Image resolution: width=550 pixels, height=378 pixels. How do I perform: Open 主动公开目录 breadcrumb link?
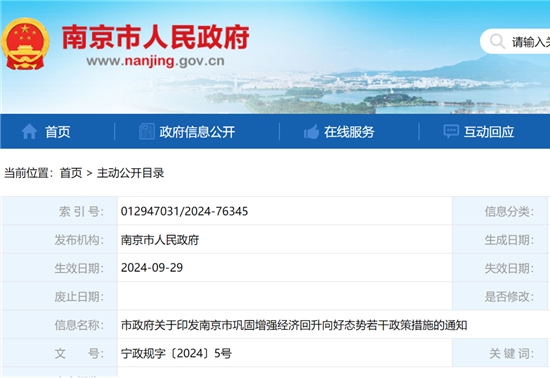130,173
